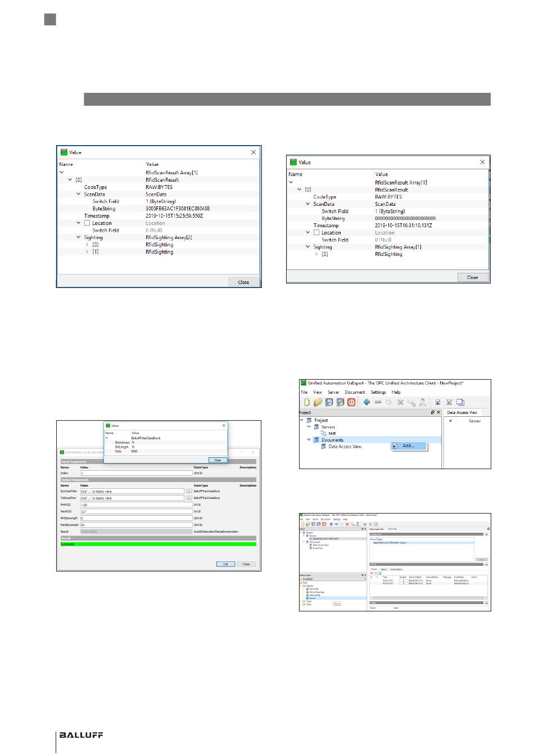Click '...' button next to TidDataFilter
The height and width of the screenshot is (756, 534).
tap(189, 498)
